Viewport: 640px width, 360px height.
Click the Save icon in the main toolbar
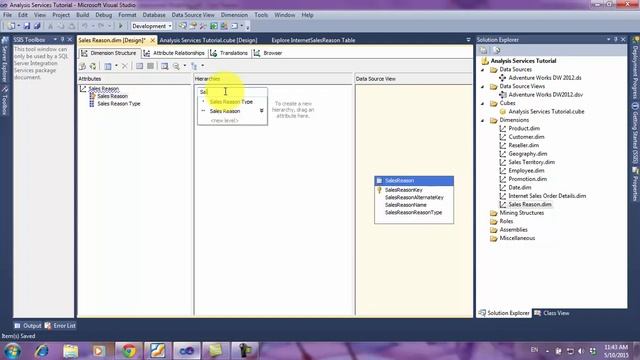[27, 26]
